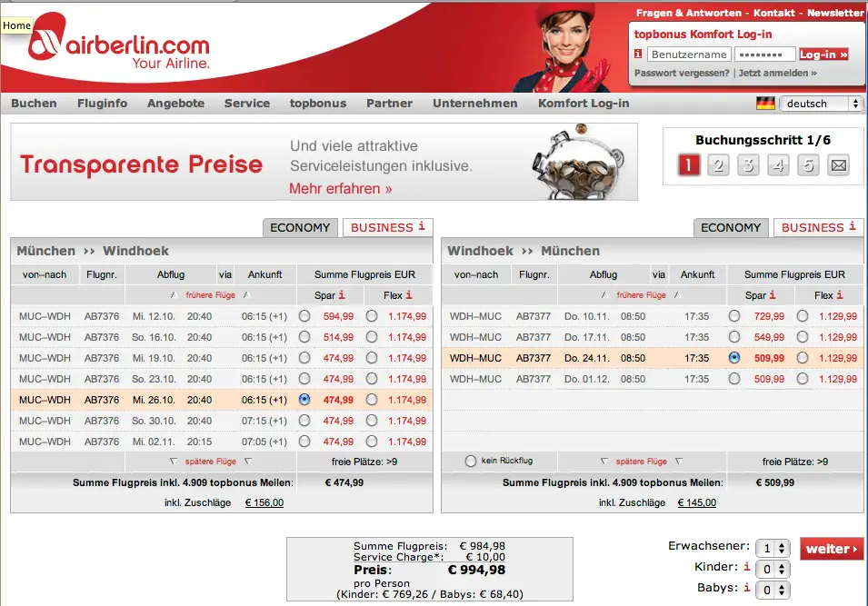Select Spar fare 729,99 on Do. 10.11.
868x606 pixels.
(734, 316)
